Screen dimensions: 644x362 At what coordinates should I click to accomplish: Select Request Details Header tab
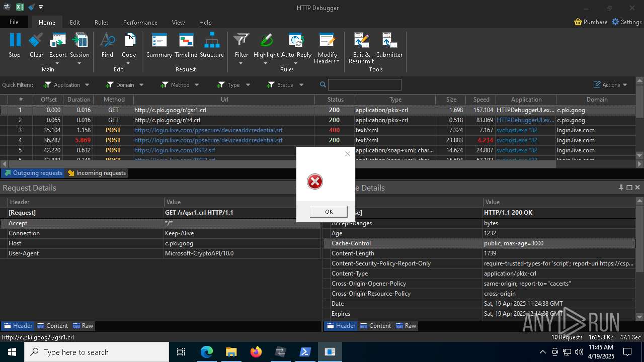coord(18,326)
